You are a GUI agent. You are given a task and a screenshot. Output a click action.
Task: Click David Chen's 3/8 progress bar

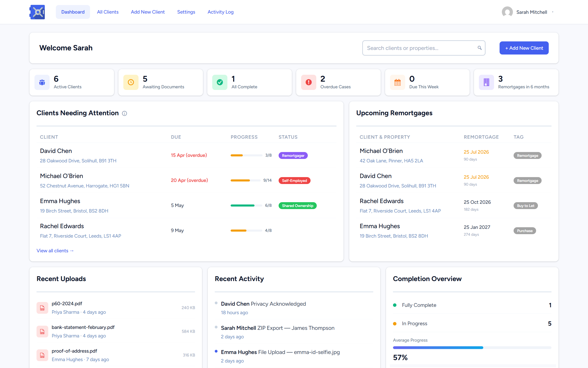coord(246,155)
